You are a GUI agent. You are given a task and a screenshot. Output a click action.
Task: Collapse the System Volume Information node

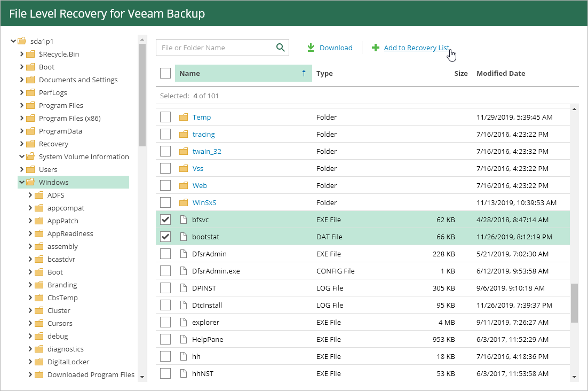pos(22,157)
